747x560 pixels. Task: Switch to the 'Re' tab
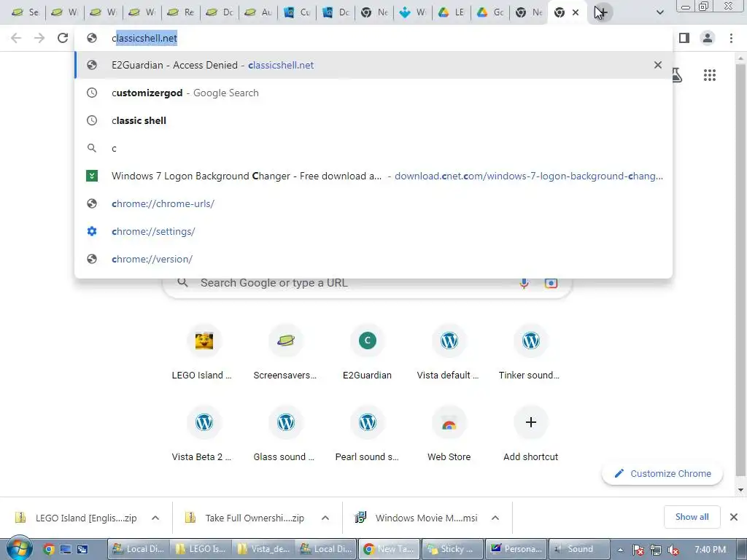tap(181, 12)
